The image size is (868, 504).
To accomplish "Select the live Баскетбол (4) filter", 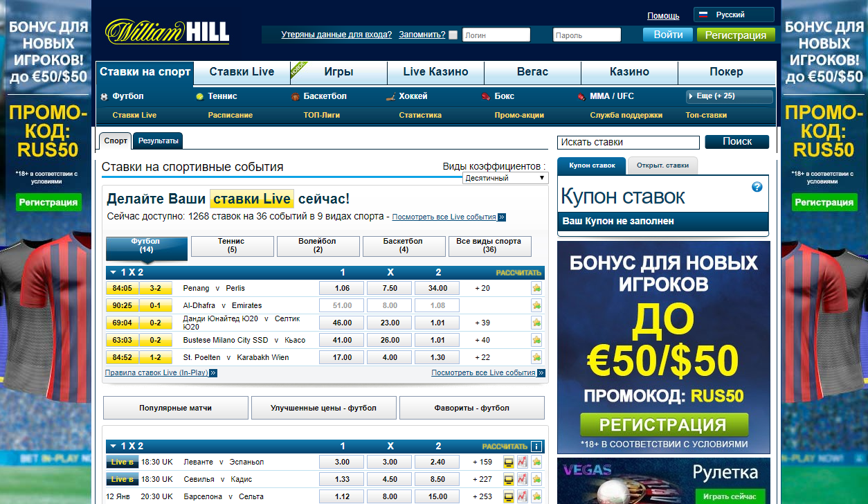I will click(x=404, y=245).
